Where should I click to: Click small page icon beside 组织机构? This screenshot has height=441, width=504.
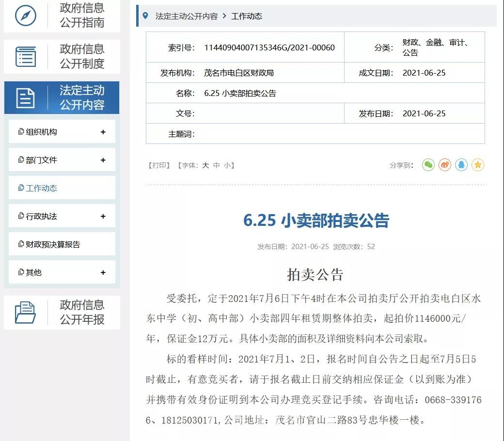point(21,131)
